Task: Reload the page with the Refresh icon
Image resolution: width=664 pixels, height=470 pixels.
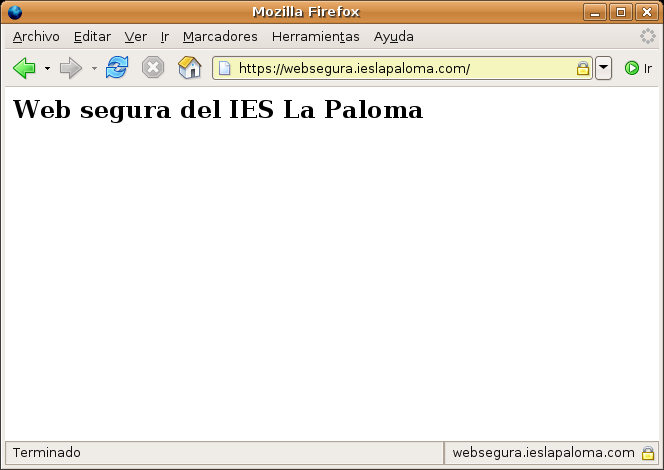Action: tap(117, 67)
